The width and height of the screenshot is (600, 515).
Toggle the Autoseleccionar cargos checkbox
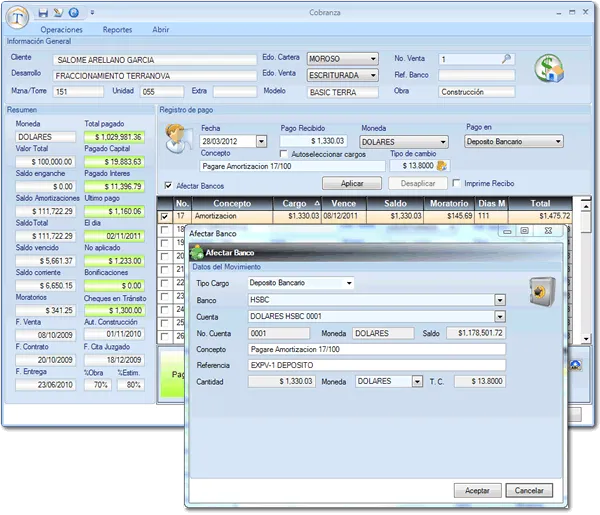click(284, 154)
